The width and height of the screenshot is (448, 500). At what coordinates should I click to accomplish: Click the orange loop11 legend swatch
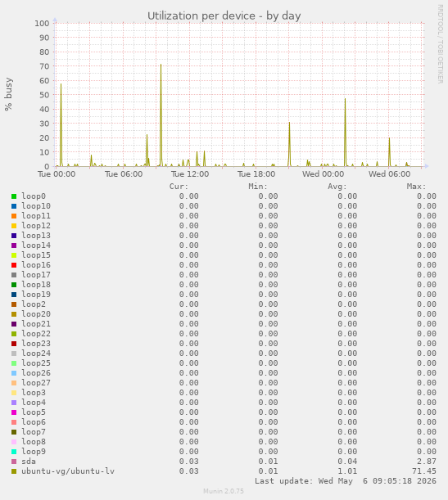(x=14, y=216)
